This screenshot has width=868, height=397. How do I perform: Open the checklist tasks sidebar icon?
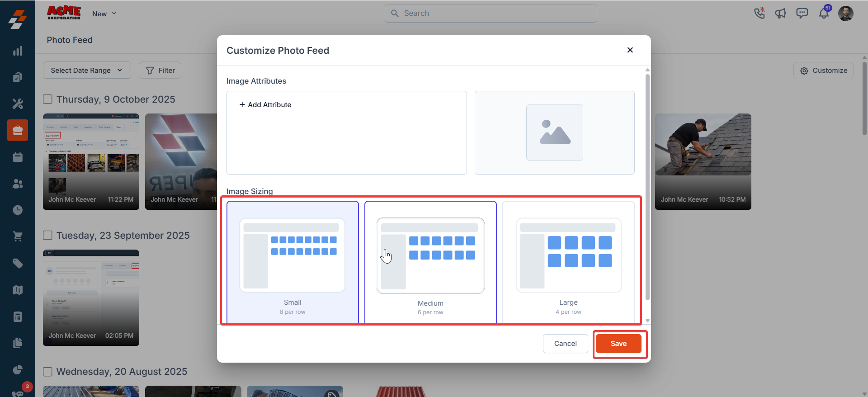pyautogui.click(x=18, y=77)
